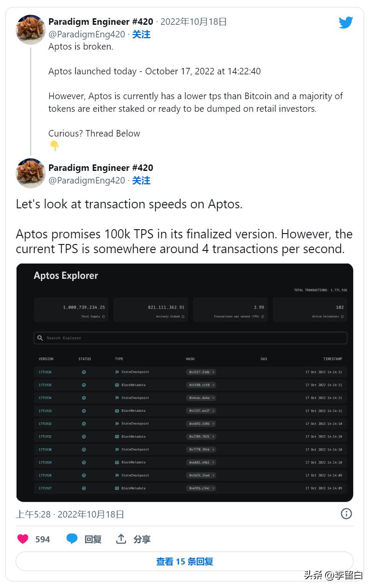Click the reply speech-bubble icon

click(72, 539)
